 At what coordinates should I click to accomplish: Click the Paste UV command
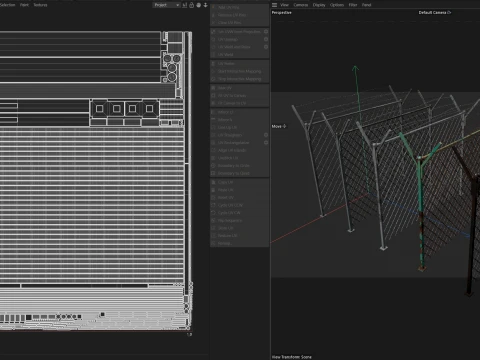(240, 190)
